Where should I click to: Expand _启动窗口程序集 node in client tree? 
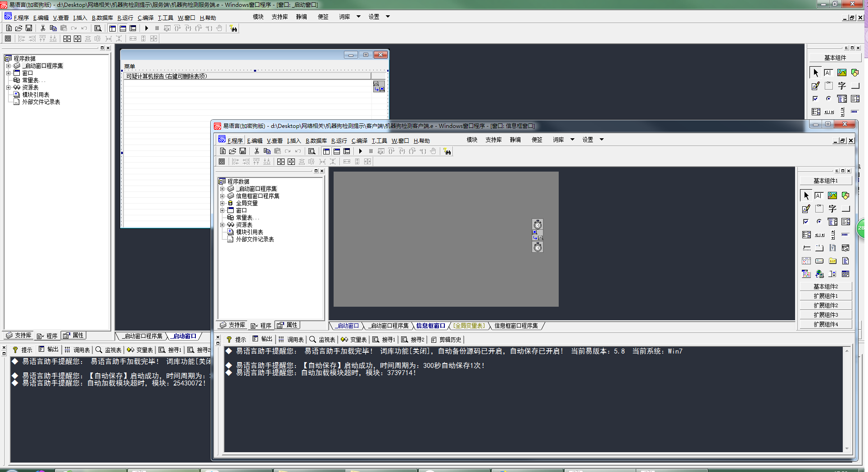point(222,189)
